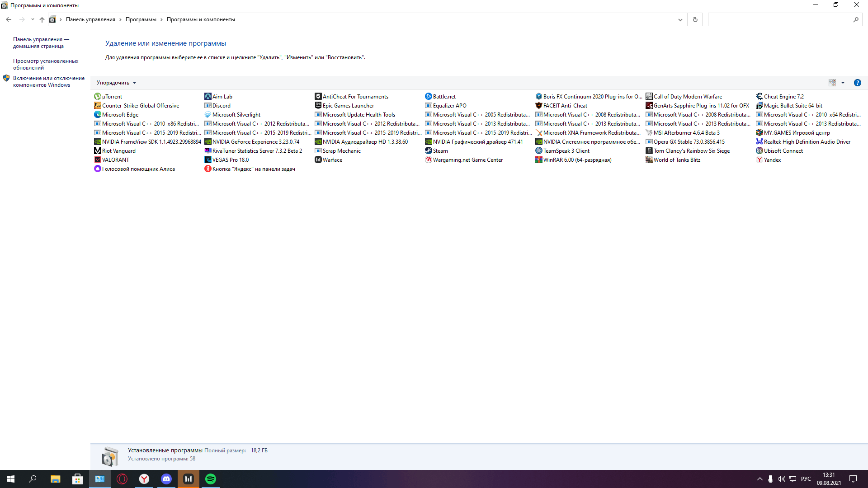Screen dimensions: 868x488
Task: Click address bar breadcrumb 'Панель управления'
Action: point(90,20)
